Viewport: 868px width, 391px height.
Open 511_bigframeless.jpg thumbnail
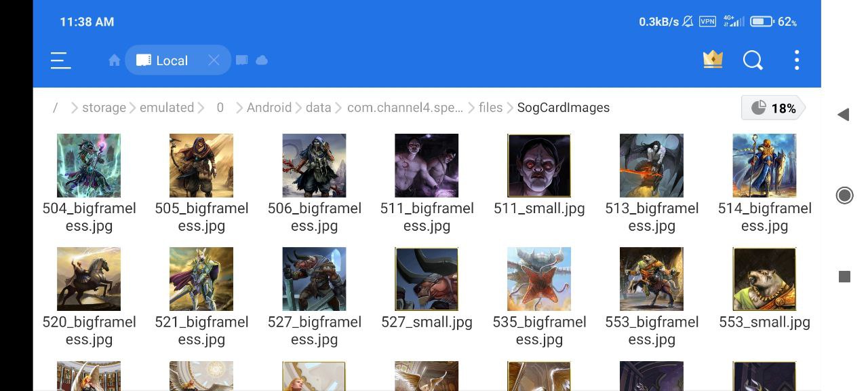[427, 166]
